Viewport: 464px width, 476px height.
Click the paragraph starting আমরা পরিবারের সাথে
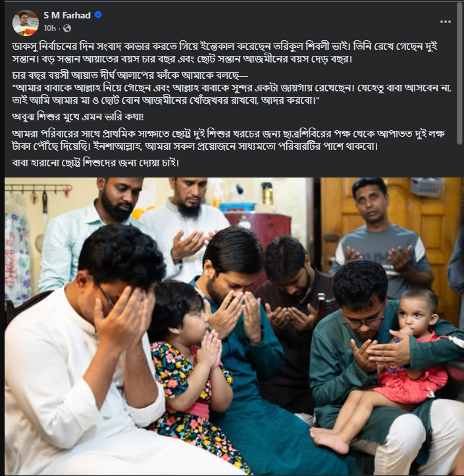coord(228,140)
